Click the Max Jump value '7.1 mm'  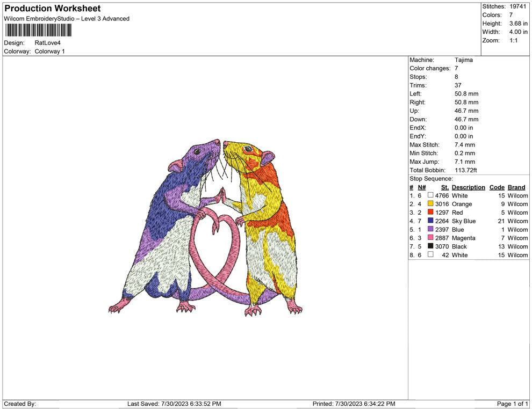[x=465, y=162]
